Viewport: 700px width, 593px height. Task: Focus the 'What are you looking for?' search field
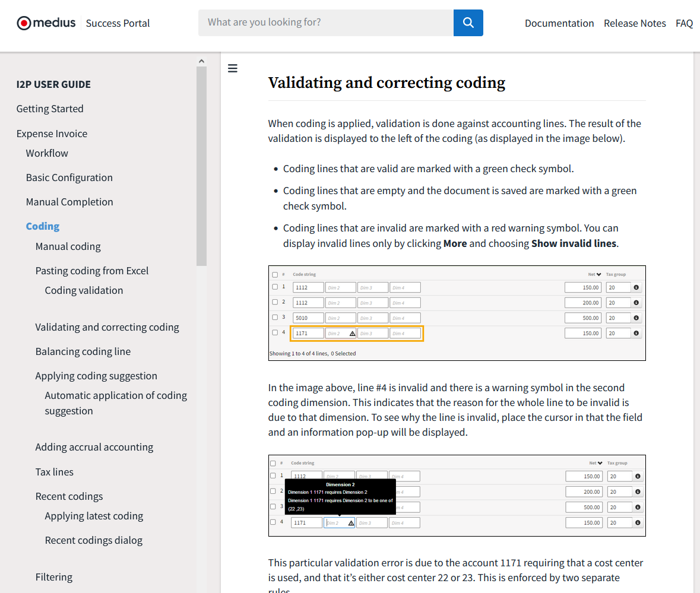(x=326, y=23)
